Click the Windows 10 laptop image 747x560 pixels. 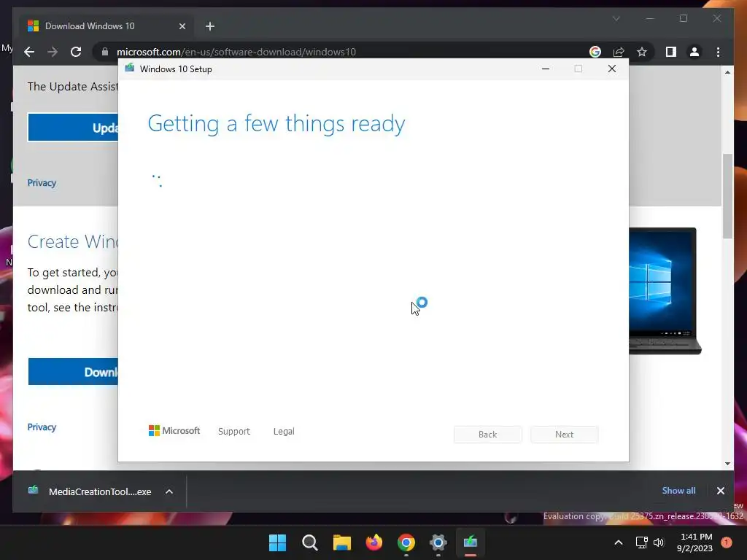point(665,290)
